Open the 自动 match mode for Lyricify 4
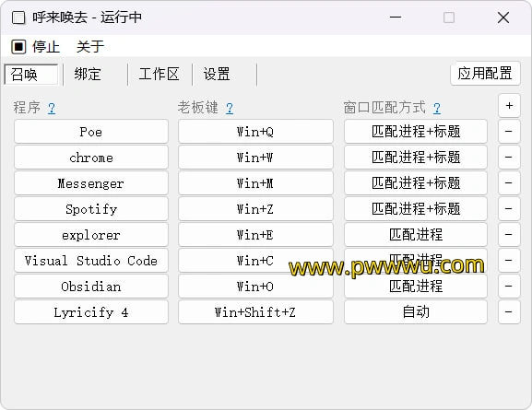 tap(416, 311)
